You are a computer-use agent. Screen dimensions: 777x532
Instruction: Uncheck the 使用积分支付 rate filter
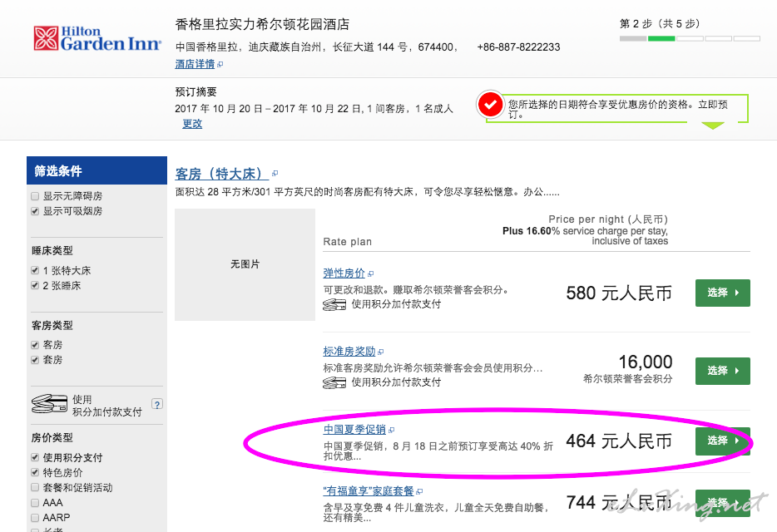(x=35, y=457)
